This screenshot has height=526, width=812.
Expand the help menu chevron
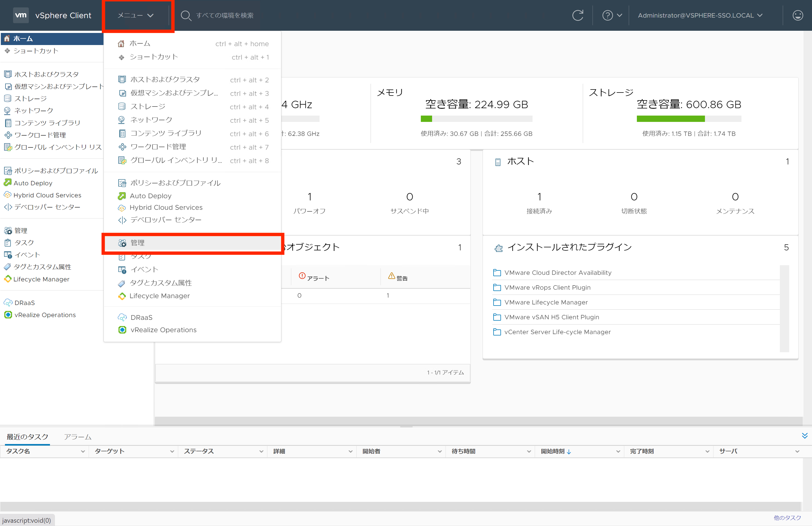[620, 15]
